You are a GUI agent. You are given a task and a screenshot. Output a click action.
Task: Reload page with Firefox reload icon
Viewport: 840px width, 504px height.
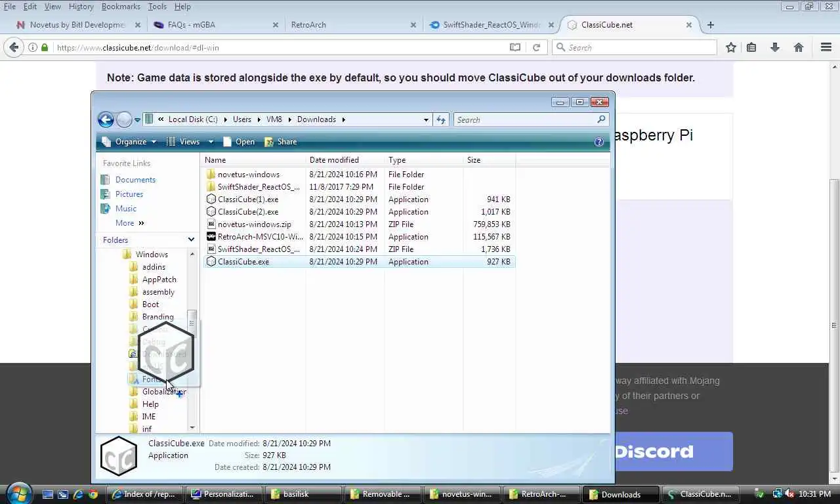[536, 47]
